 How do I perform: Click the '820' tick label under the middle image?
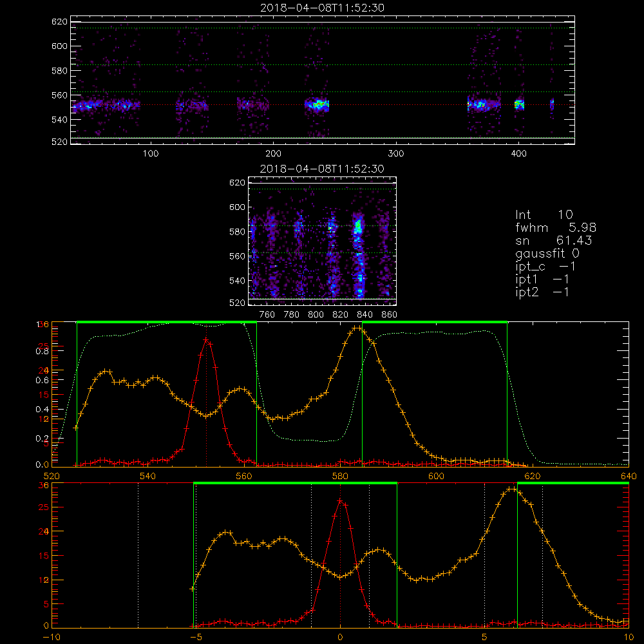[341, 315]
